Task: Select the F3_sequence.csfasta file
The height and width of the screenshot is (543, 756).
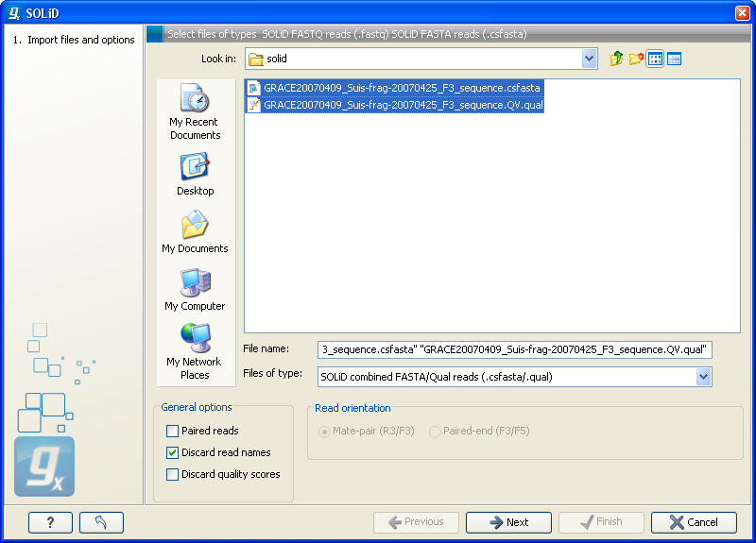Action: [401, 88]
